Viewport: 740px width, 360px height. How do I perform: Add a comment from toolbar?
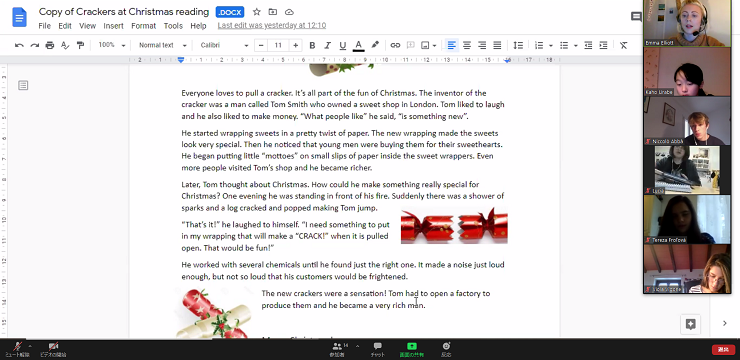[x=411, y=45]
